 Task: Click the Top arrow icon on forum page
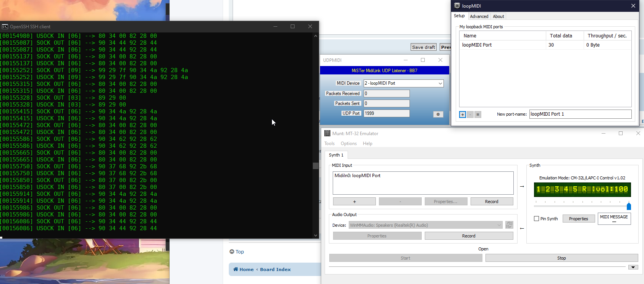tap(232, 252)
